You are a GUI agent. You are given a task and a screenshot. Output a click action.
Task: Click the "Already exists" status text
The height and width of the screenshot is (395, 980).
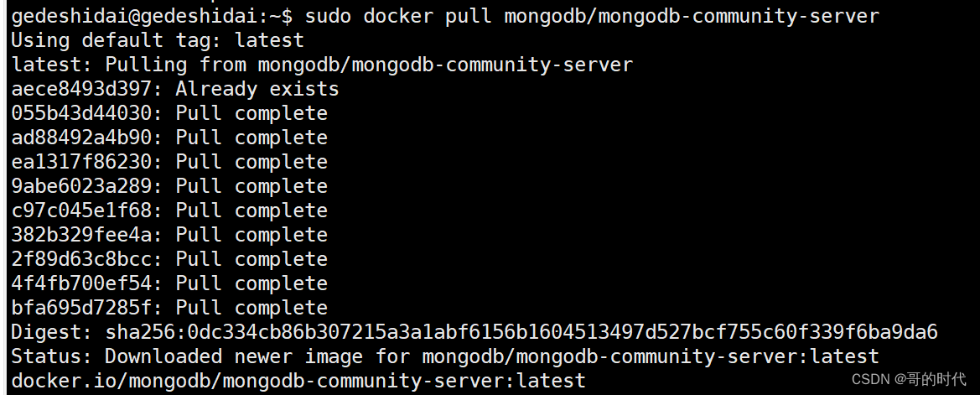point(257,88)
